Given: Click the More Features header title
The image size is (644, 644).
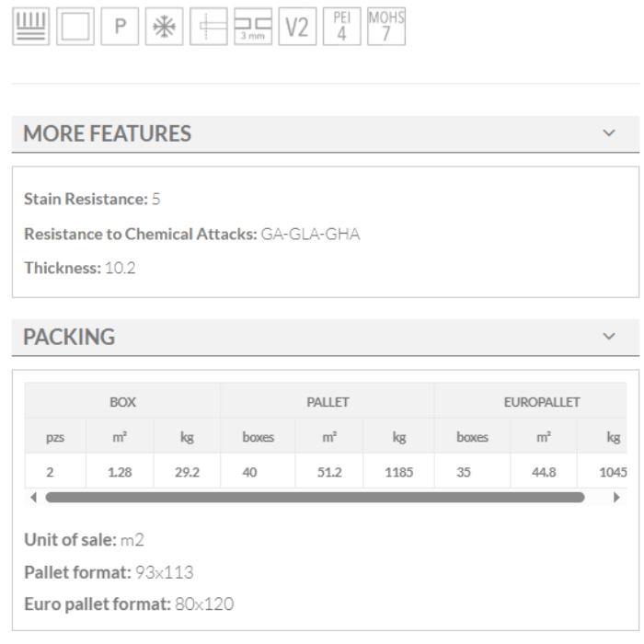Looking at the screenshot, I should [x=107, y=133].
